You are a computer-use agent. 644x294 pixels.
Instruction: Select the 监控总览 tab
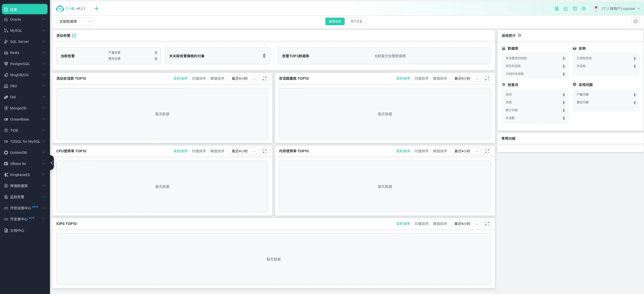tap(335, 21)
